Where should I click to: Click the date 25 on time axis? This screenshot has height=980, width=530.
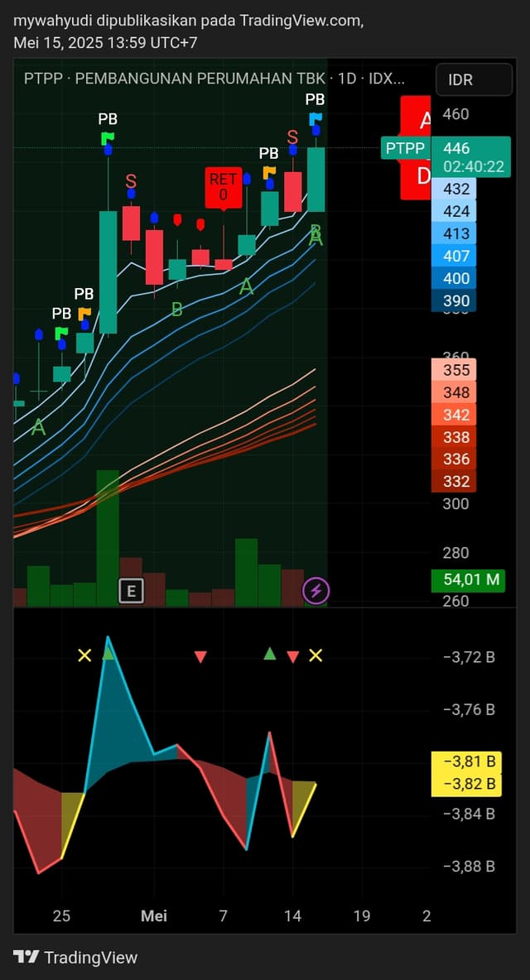click(61, 916)
